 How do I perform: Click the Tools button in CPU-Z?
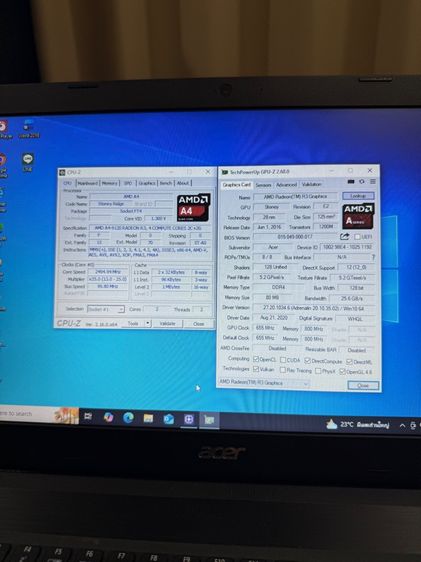133,323
